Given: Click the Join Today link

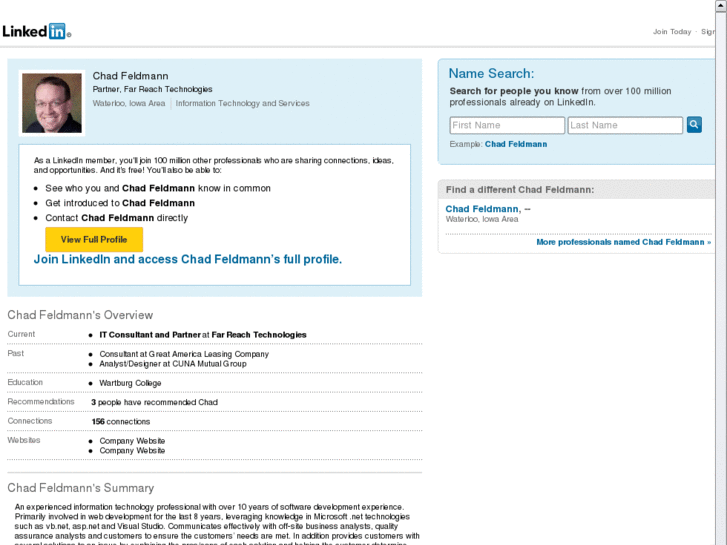Looking at the screenshot, I should click(x=672, y=32).
